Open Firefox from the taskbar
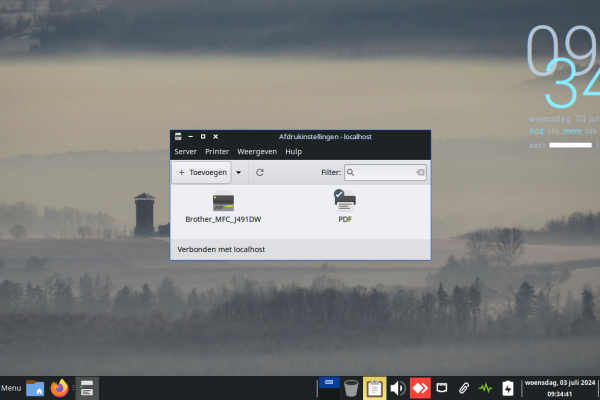Screen dimensions: 600x400 [x=61, y=388]
